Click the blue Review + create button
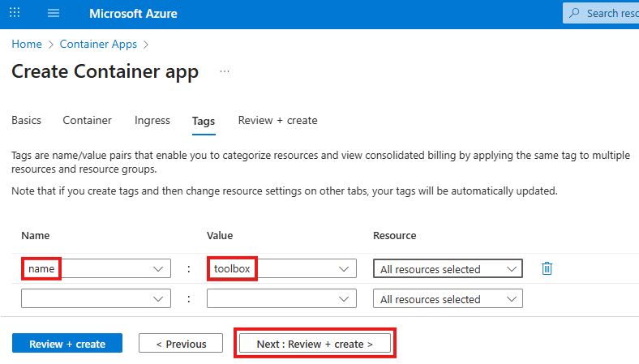The image size is (639, 364). click(x=67, y=344)
